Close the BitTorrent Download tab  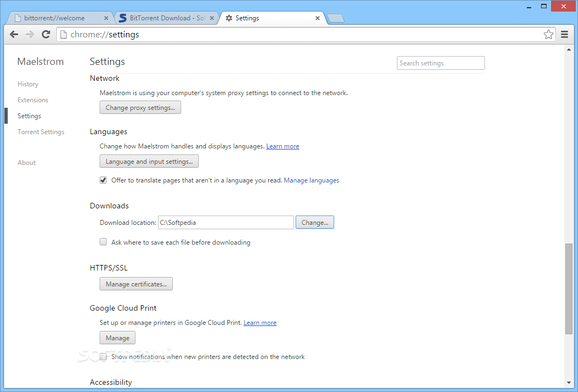[x=211, y=18]
